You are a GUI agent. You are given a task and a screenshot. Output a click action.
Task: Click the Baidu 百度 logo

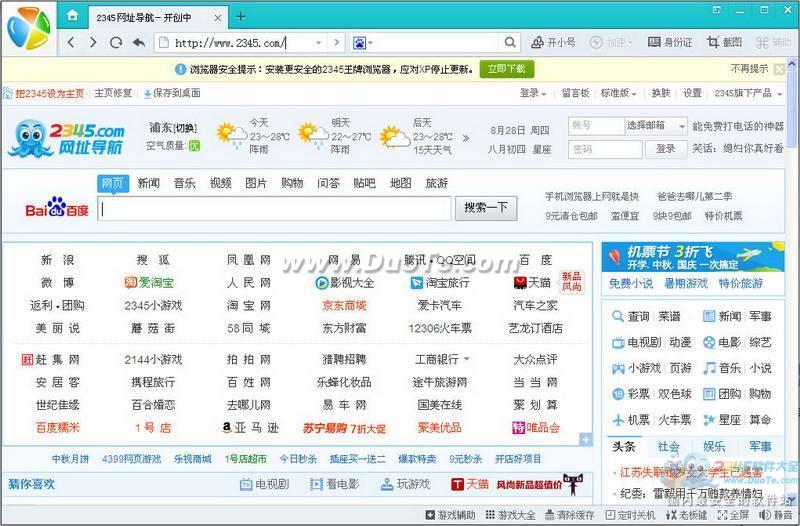(x=57, y=207)
